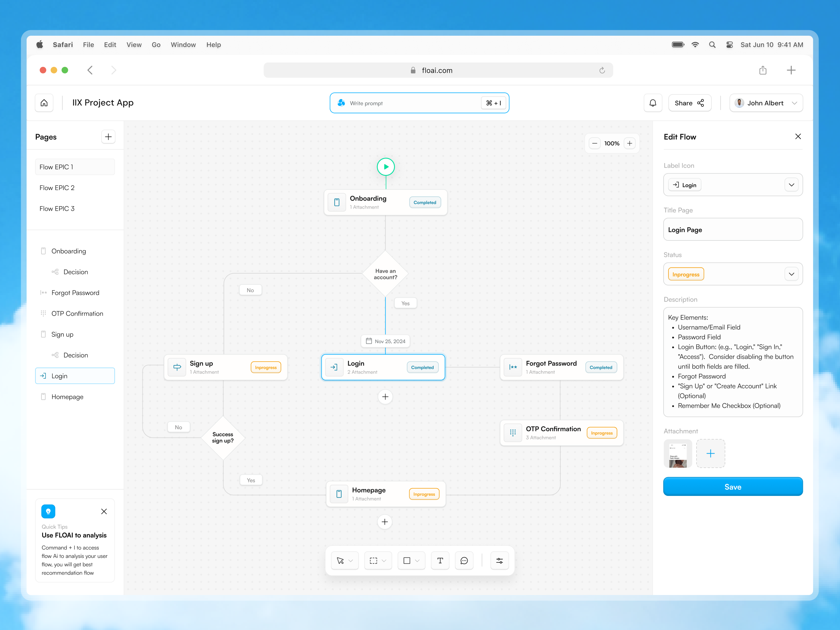The height and width of the screenshot is (630, 840).
Task: Click the Sign up card signpost icon
Action: pyautogui.click(x=177, y=367)
